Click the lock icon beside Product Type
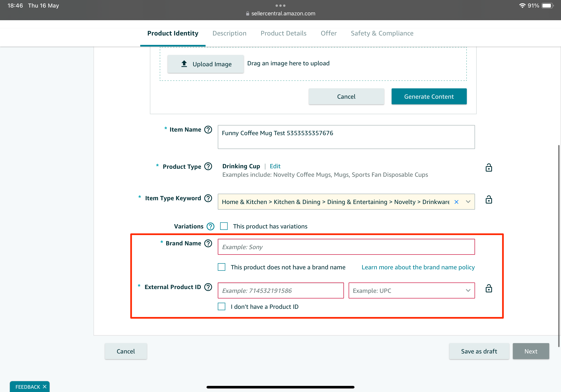 click(489, 168)
